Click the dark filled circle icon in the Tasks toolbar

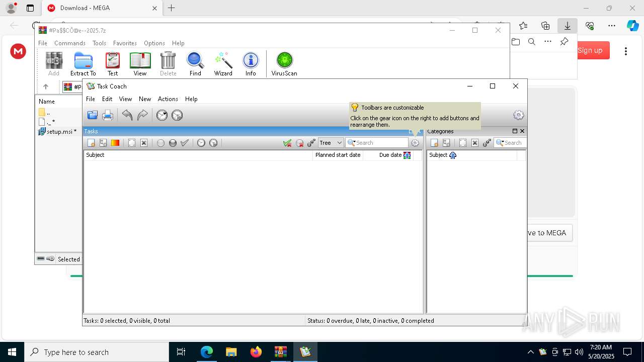pos(173,143)
